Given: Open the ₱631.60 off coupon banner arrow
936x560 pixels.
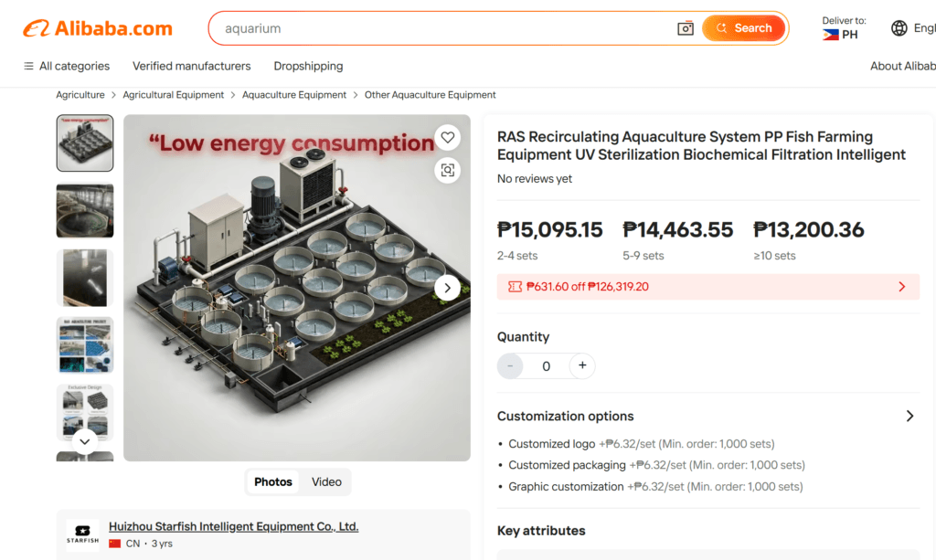Looking at the screenshot, I should pos(902,287).
